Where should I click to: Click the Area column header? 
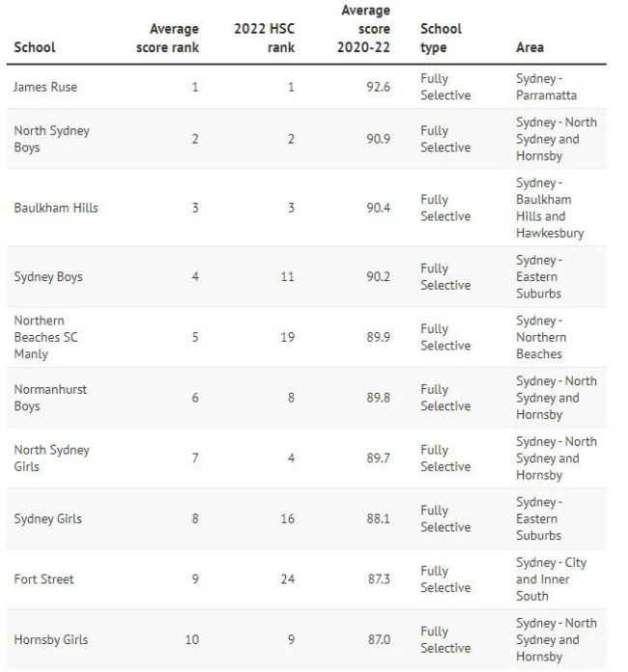(x=529, y=47)
